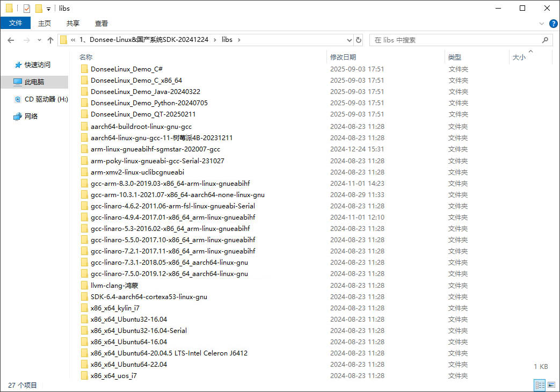This screenshot has width=560, height=392.
Task: Select the details view icon in the status bar
Action: click(x=540, y=385)
